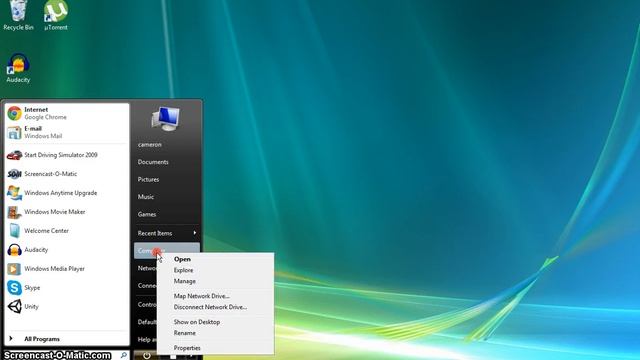Launch Skype from Start menu

[67, 288]
